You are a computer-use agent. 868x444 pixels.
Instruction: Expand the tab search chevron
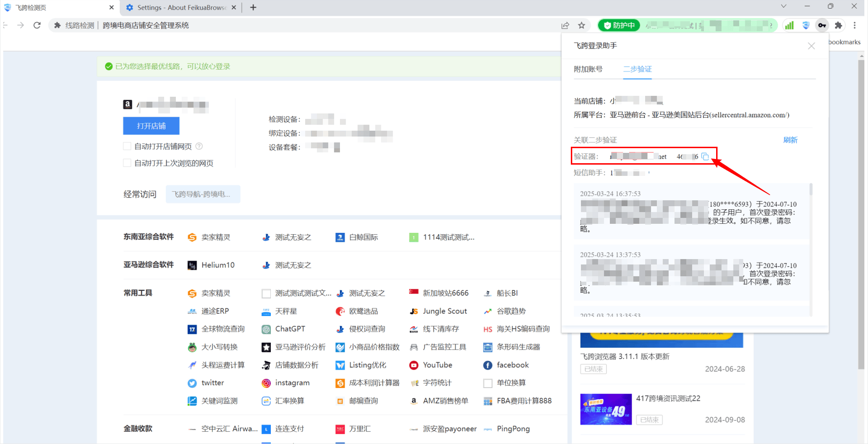[783, 7]
